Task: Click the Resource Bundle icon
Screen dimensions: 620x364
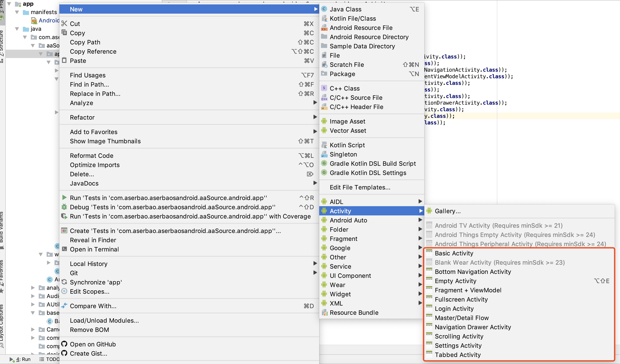Action: [325, 312]
